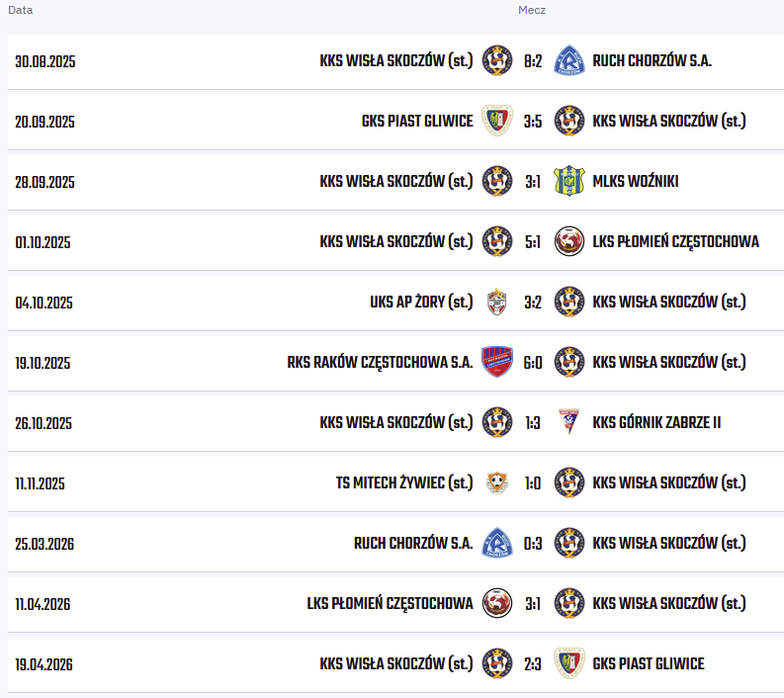Screen dimensions: 784x698
Task: Open the 0:3 score from 25.03.2026
Action: pos(533,544)
